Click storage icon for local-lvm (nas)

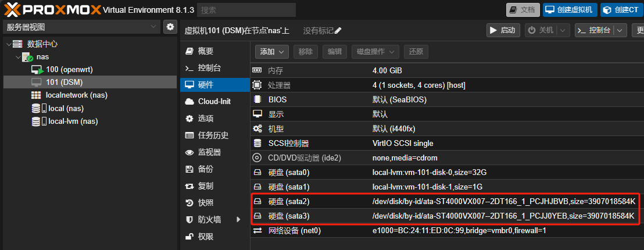(38, 122)
